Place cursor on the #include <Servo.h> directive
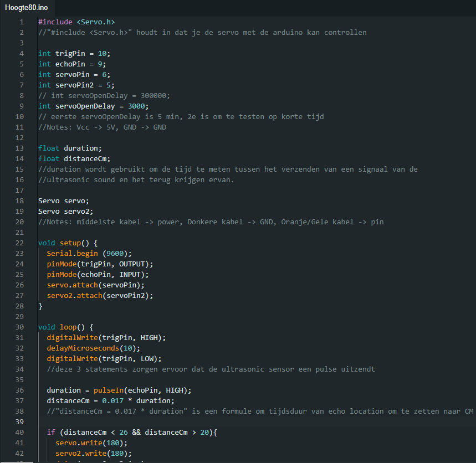This screenshot has width=476, height=463. [x=75, y=22]
